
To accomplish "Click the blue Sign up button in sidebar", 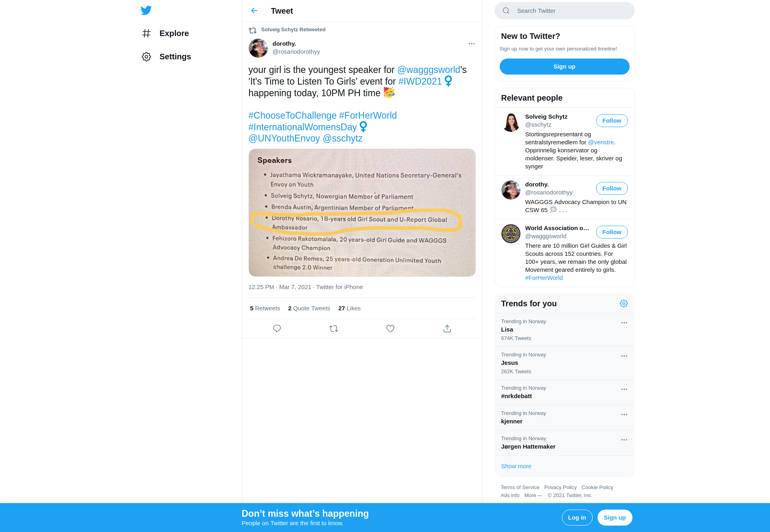I will (564, 67).
